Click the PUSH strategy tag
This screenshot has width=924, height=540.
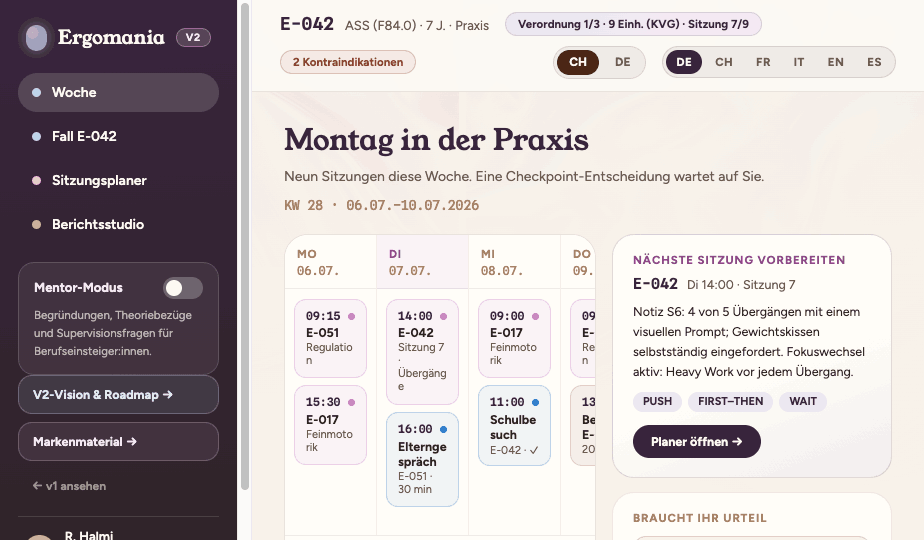pyautogui.click(x=657, y=401)
